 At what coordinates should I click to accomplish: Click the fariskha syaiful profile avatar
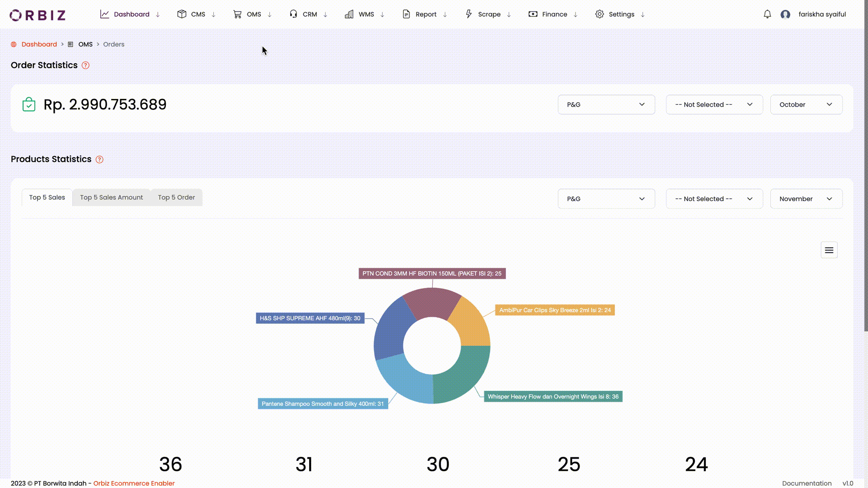785,14
